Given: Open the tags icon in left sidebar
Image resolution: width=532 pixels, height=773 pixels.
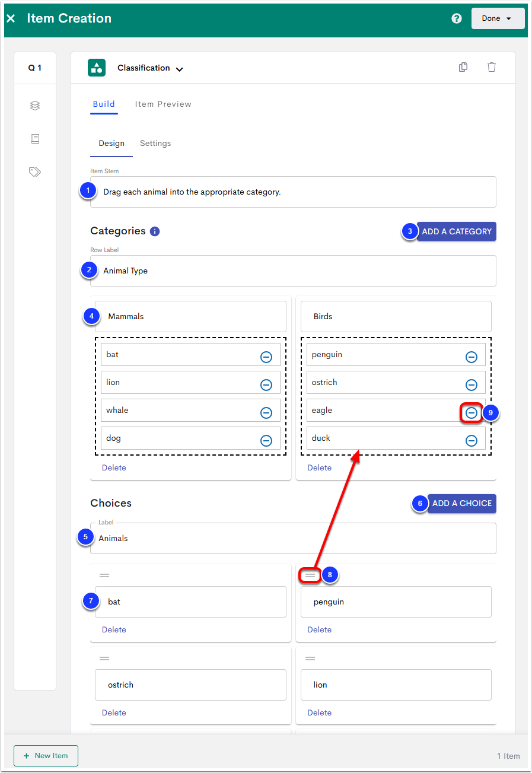Looking at the screenshot, I should coord(35,172).
